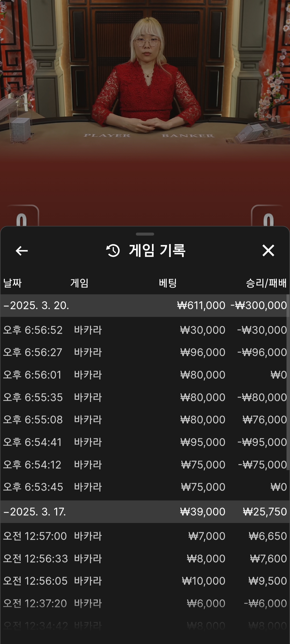
Task: Open the 오후 6:56:52 바카라 record
Action: [145, 330]
